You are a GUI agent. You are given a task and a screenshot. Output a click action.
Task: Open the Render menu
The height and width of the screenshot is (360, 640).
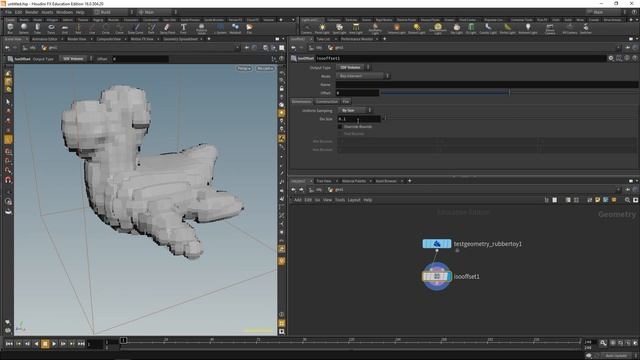coord(31,12)
